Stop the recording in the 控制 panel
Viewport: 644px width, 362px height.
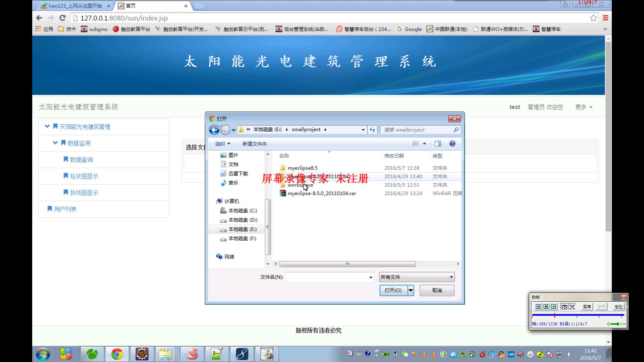click(546, 307)
